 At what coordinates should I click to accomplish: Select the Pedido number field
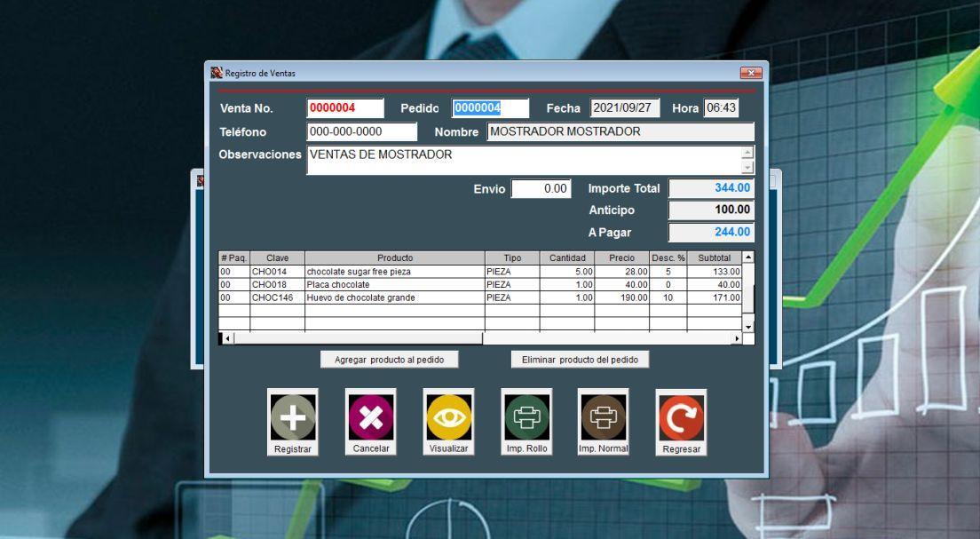pyautogui.click(x=490, y=107)
